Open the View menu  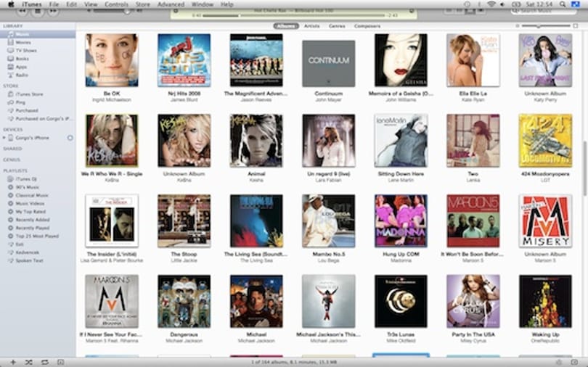tap(91, 4)
